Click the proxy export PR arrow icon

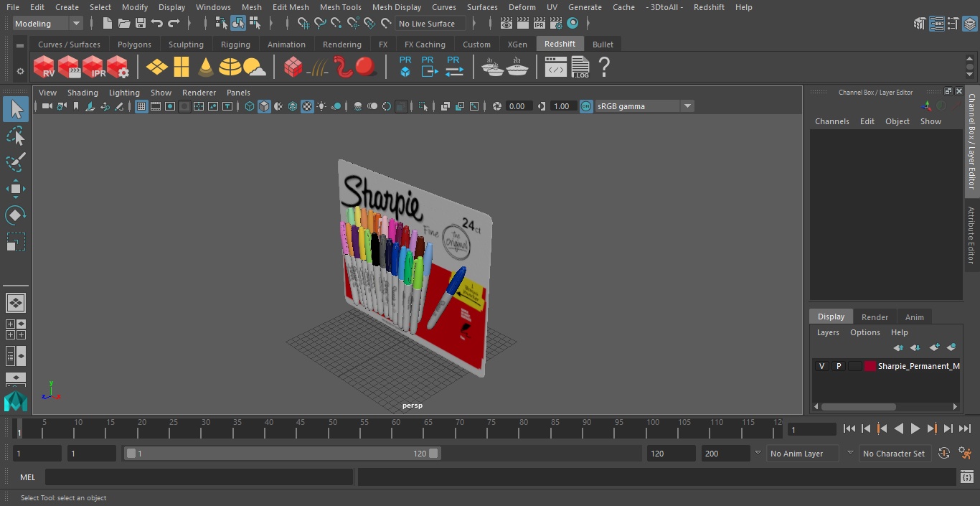click(429, 67)
